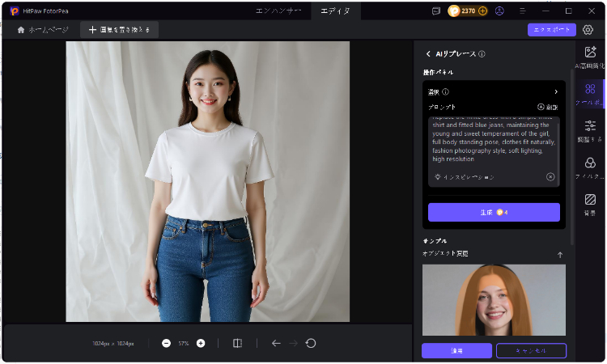Open the Inspiration lightbulb option
This screenshot has width=607, height=364.
(x=464, y=177)
